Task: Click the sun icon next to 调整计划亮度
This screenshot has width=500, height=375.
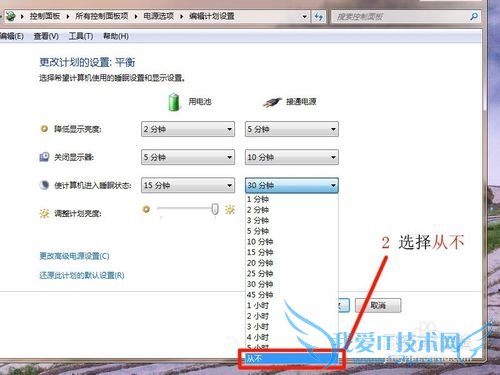Action: 44,213
